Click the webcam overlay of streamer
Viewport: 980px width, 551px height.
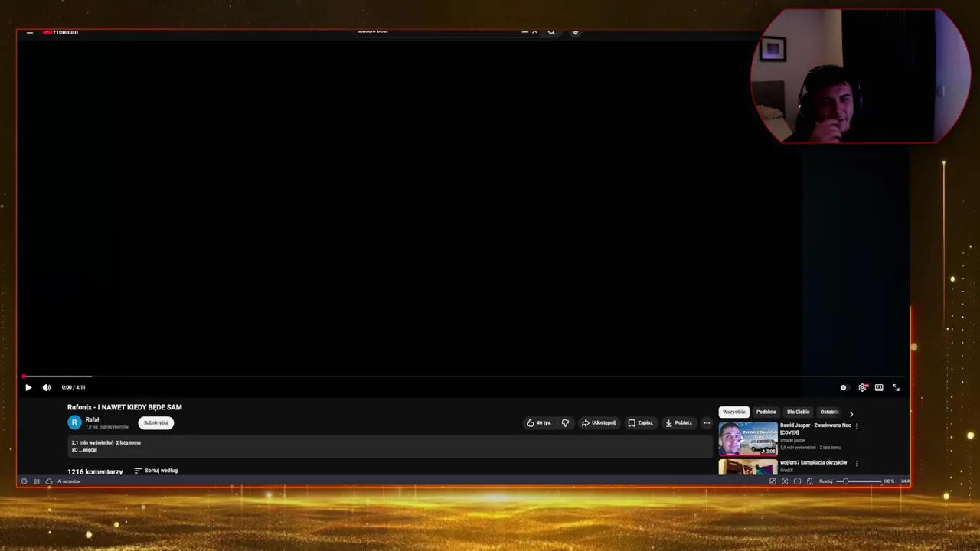(x=860, y=77)
